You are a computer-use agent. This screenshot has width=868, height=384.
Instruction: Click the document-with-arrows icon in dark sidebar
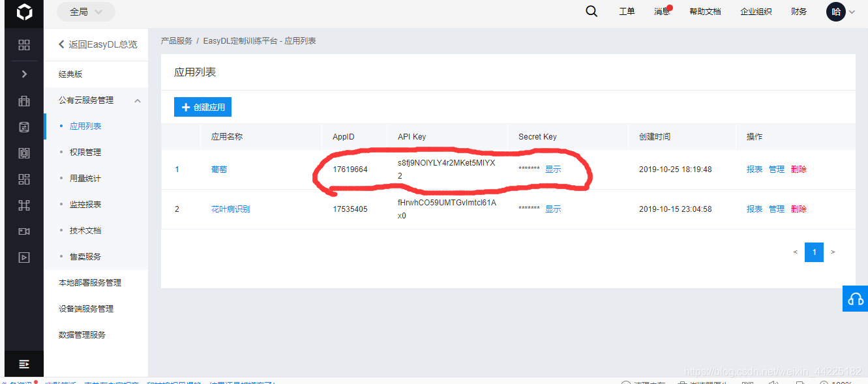click(24, 127)
